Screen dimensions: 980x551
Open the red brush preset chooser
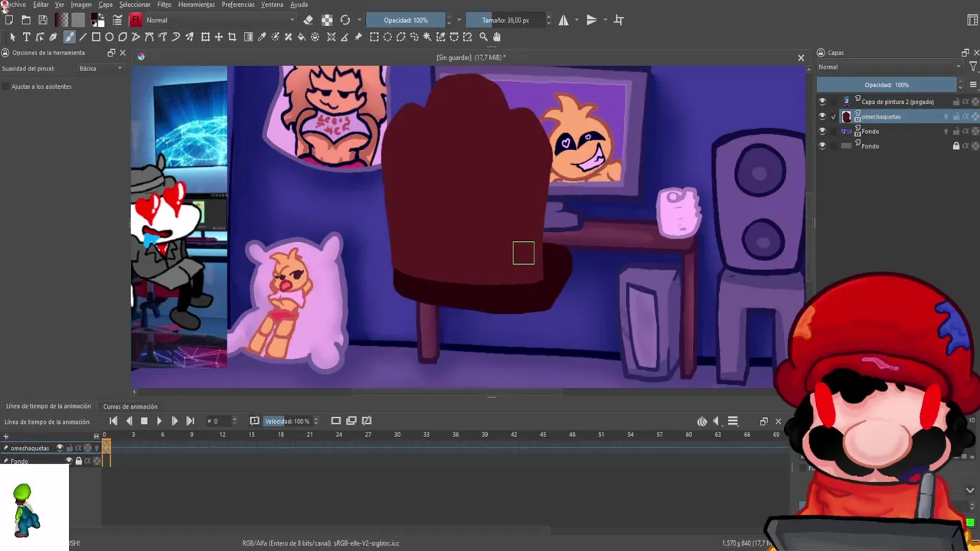(136, 20)
